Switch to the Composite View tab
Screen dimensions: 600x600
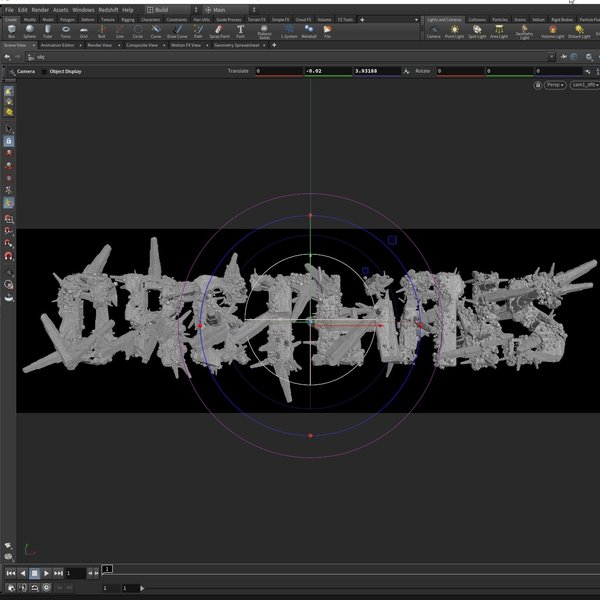point(142,45)
